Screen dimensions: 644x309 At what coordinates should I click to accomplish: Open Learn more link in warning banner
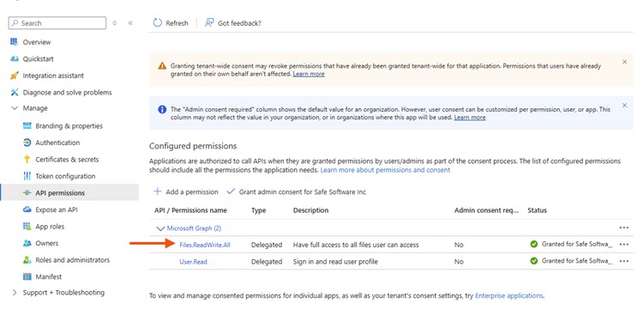point(309,74)
